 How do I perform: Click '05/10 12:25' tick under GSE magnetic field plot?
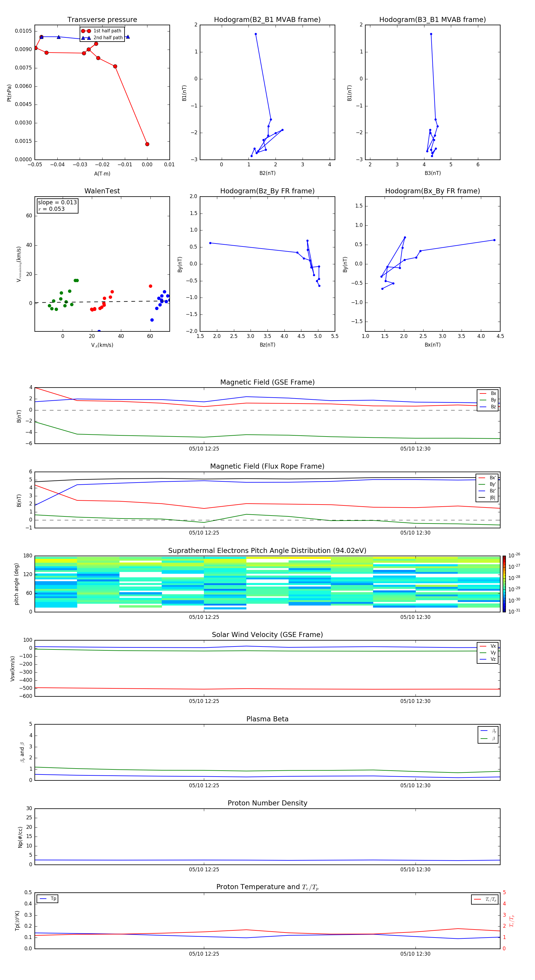coord(204,449)
